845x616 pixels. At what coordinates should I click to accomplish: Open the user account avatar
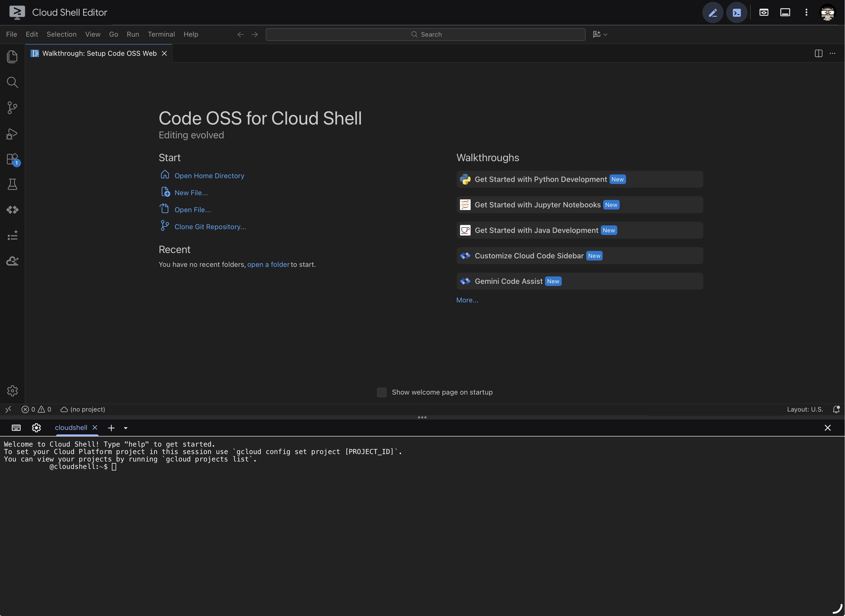pos(827,13)
